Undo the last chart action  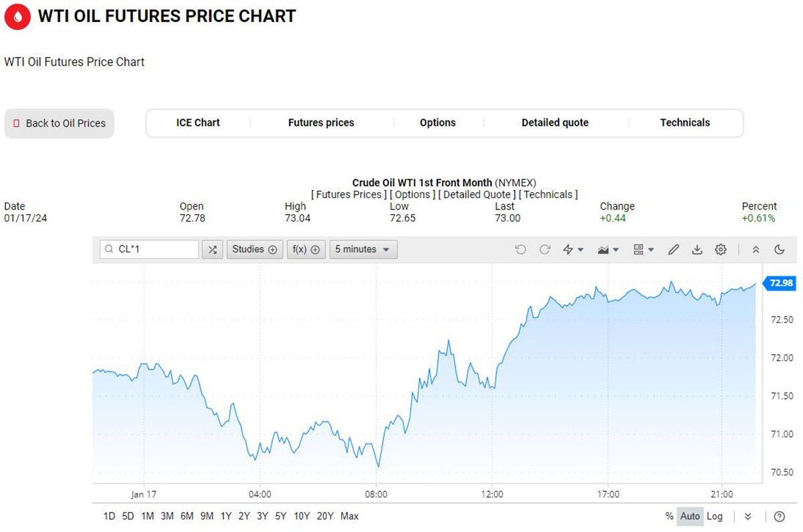(521, 250)
